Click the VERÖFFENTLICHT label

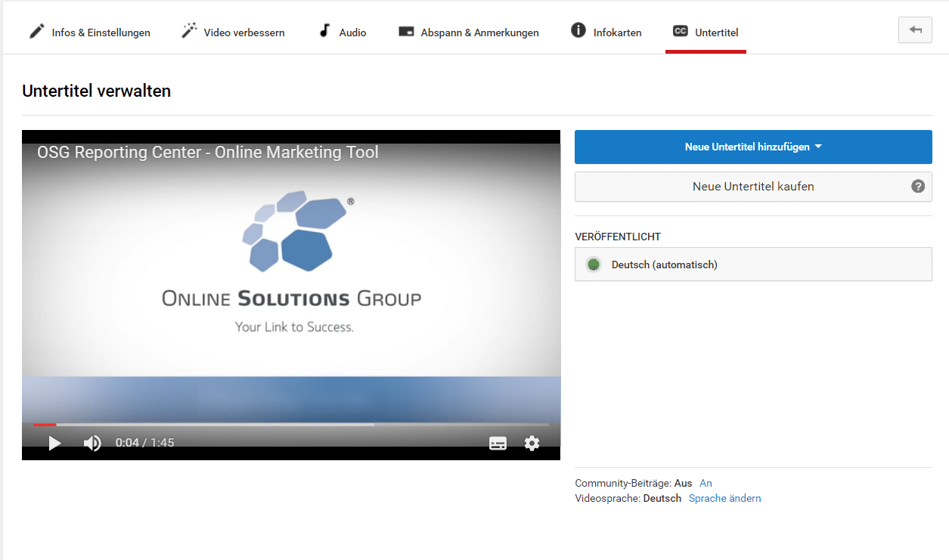[x=618, y=237]
